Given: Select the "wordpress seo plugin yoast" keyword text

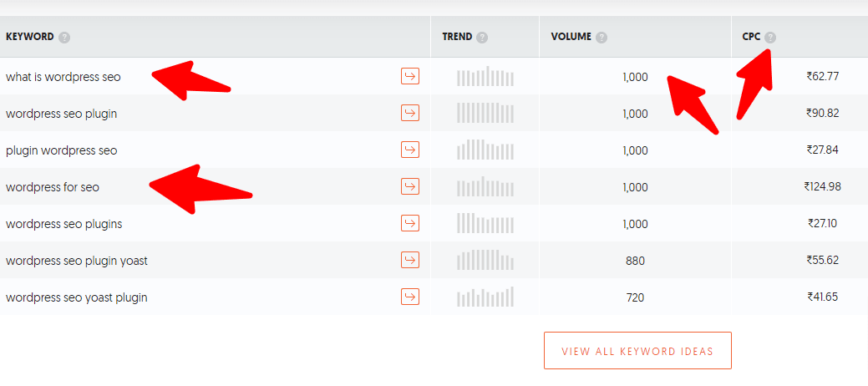Looking at the screenshot, I should coord(76,261).
